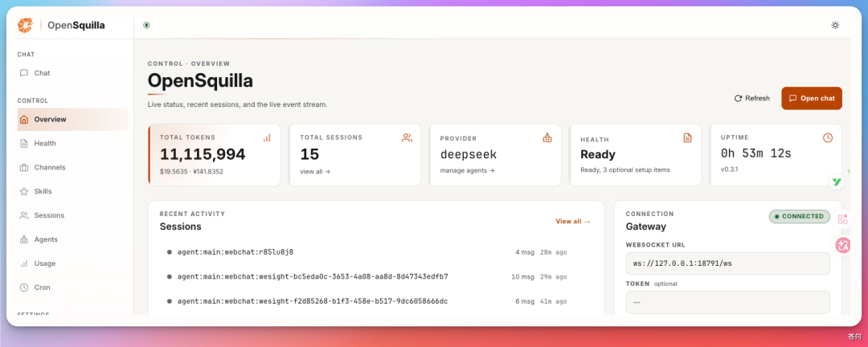Click the pink grid sparkle floating icon
The image size is (868, 347).
(x=842, y=218)
